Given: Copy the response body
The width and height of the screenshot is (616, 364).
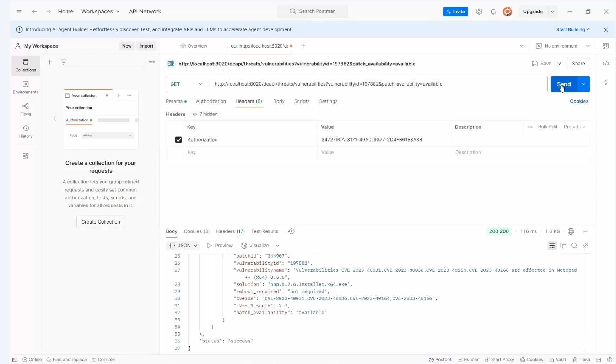Looking at the screenshot, I should (564, 246).
